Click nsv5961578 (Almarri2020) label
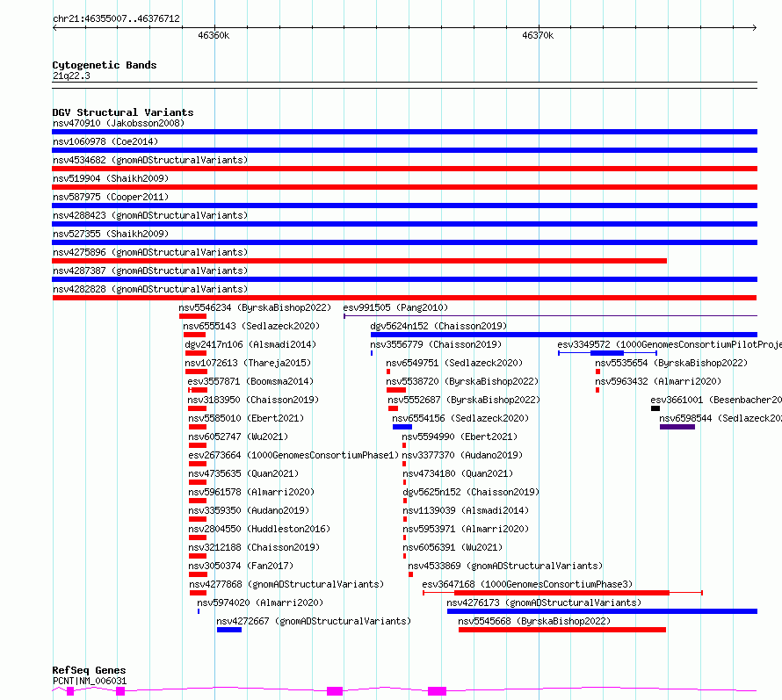782x700 pixels. tap(251, 492)
